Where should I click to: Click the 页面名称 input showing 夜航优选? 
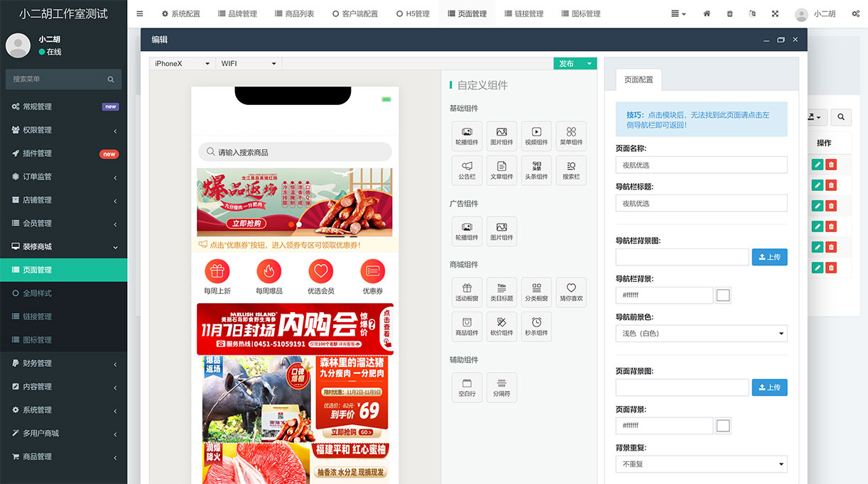[x=701, y=165]
